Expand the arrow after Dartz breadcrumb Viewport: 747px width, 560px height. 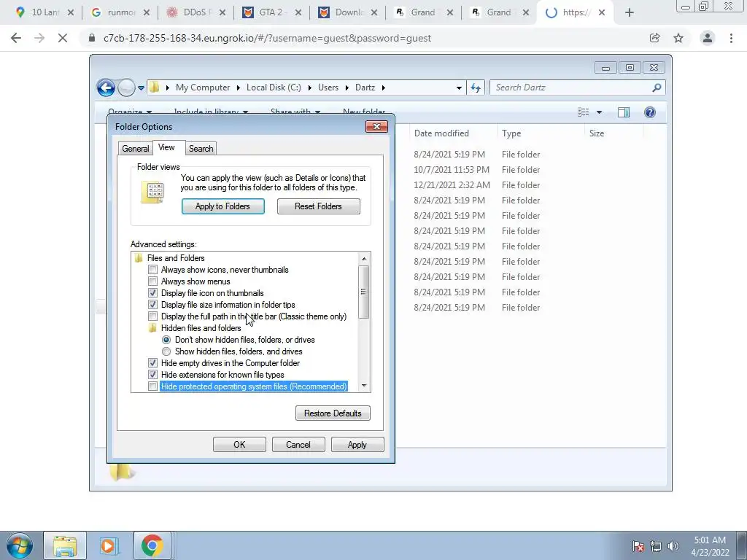pos(384,87)
